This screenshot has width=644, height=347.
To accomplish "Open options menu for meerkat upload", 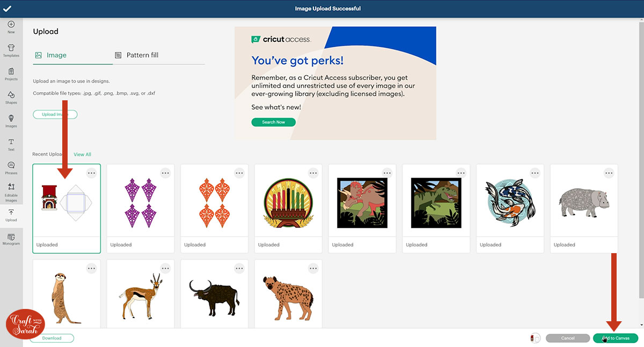I will point(91,268).
